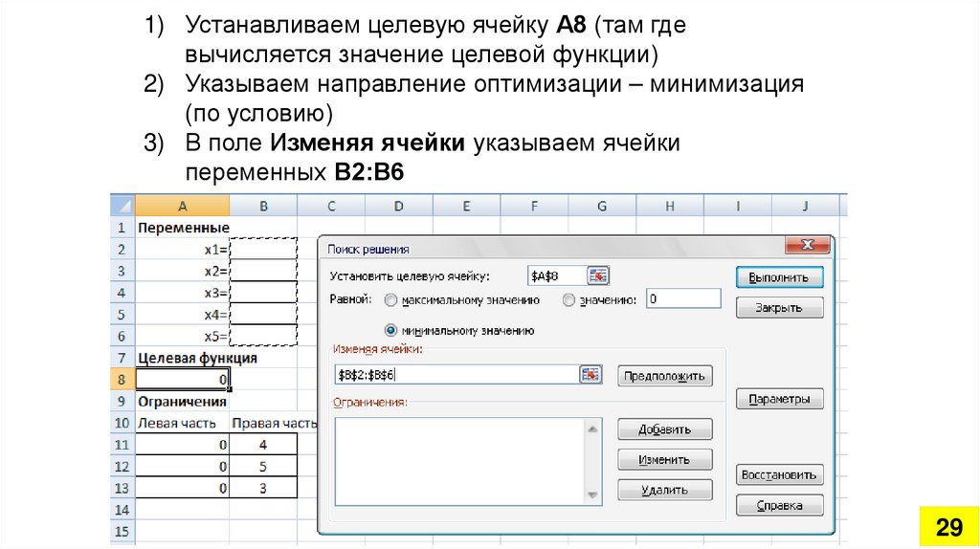Click the 'Предположить' button
The image size is (980, 549).
click(x=664, y=376)
